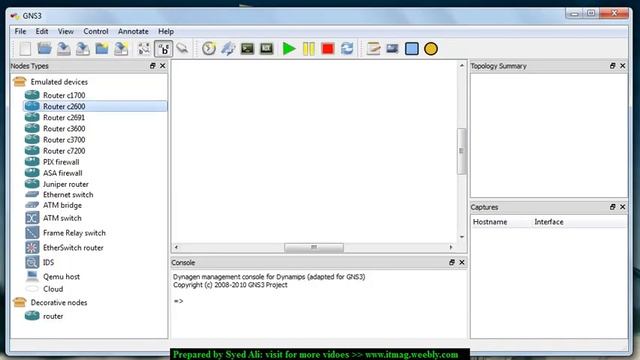This screenshot has height=360, width=640.
Task: Click the workspace vertical scrollbar thumb
Action: [462, 151]
